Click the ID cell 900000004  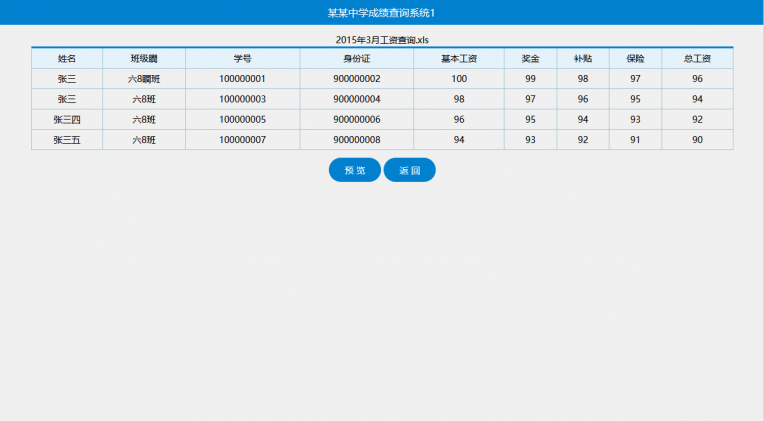pos(357,99)
